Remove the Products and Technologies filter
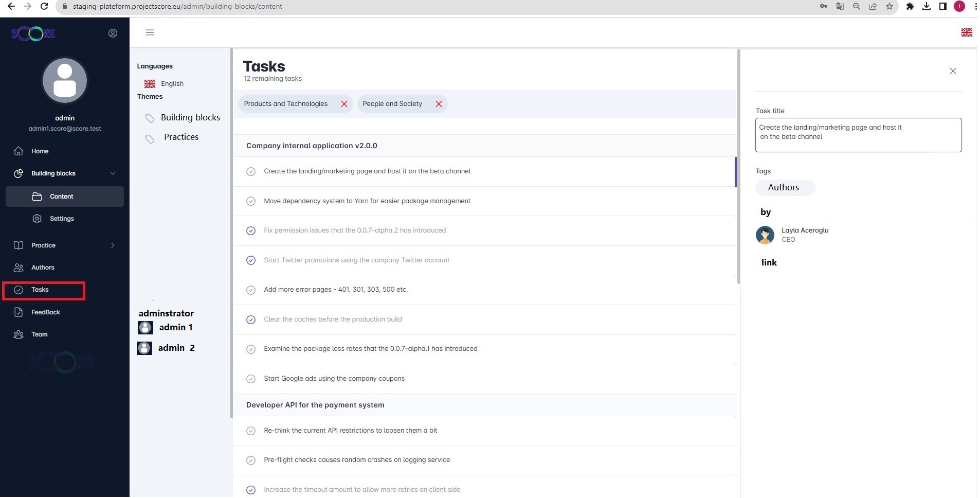 [x=344, y=104]
